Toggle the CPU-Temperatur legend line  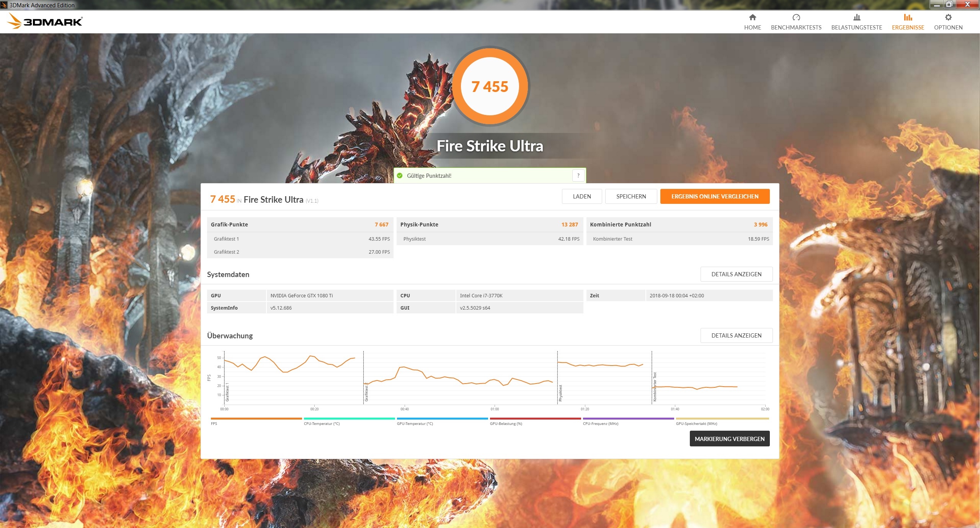pyautogui.click(x=349, y=418)
